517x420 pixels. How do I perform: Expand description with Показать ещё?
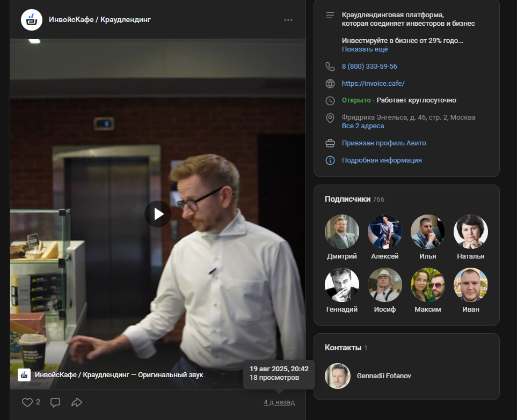[x=365, y=49]
